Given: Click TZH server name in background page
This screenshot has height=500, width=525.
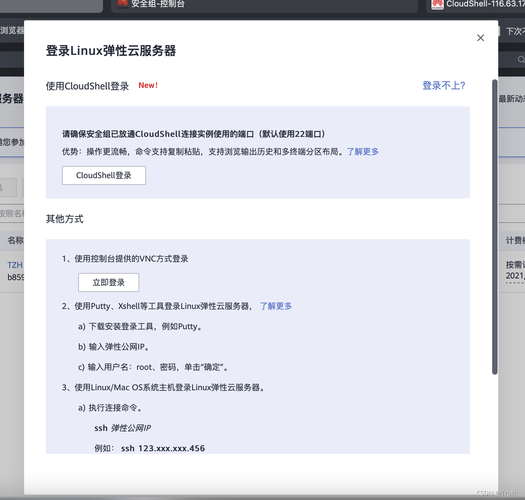Looking at the screenshot, I should 15,265.
